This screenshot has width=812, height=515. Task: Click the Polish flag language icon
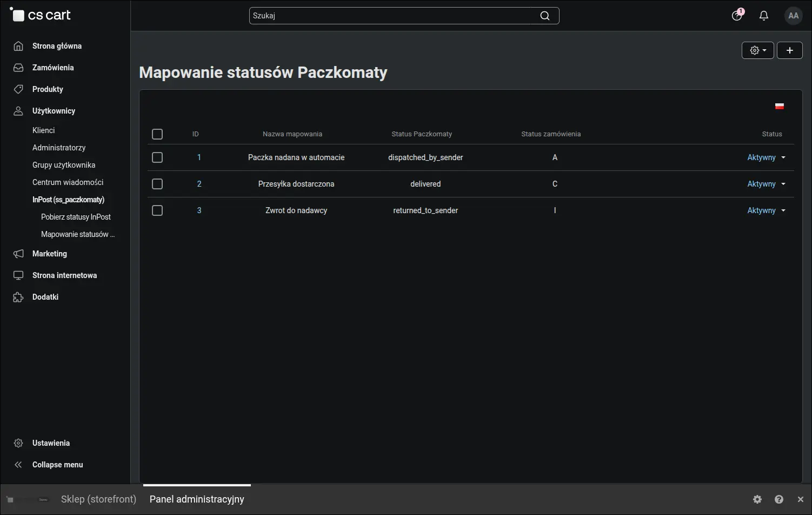coord(780,106)
